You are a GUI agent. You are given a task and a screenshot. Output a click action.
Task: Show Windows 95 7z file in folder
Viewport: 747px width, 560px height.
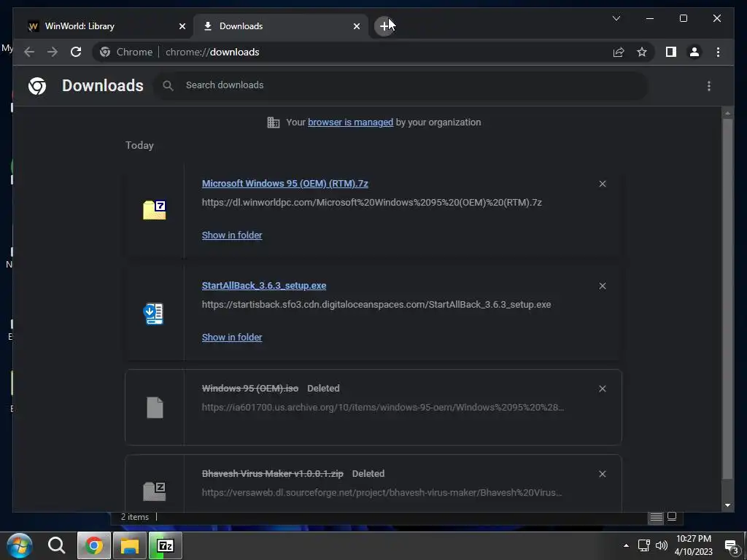[x=231, y=236]
